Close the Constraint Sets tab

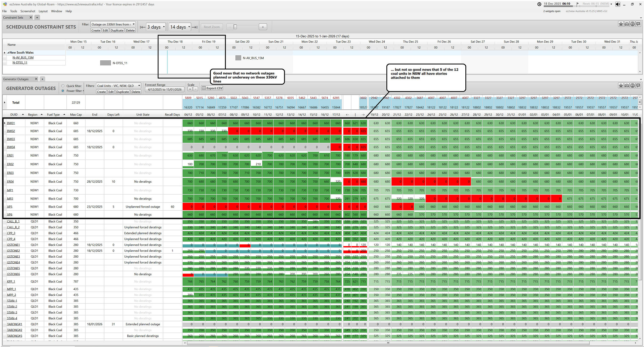coord(31,17)
